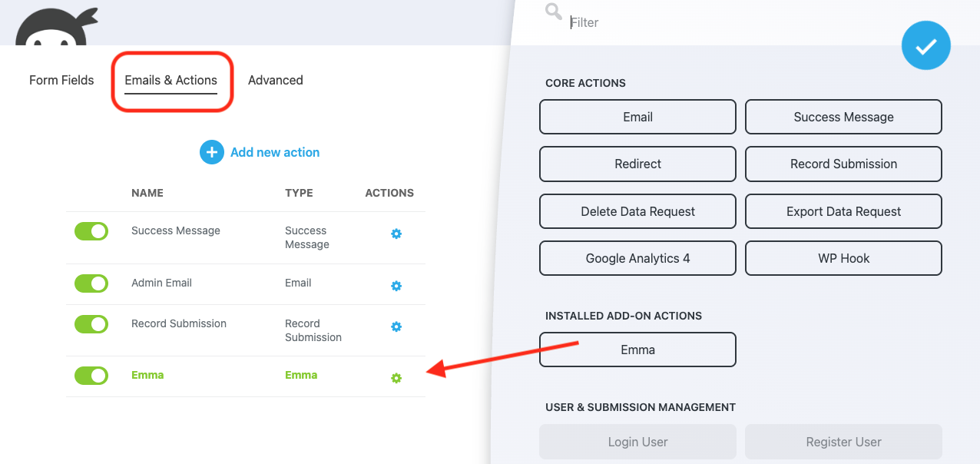Choose the Redirect action button
Viewport: 980px width, 464px height.
[x=637, y=164]
